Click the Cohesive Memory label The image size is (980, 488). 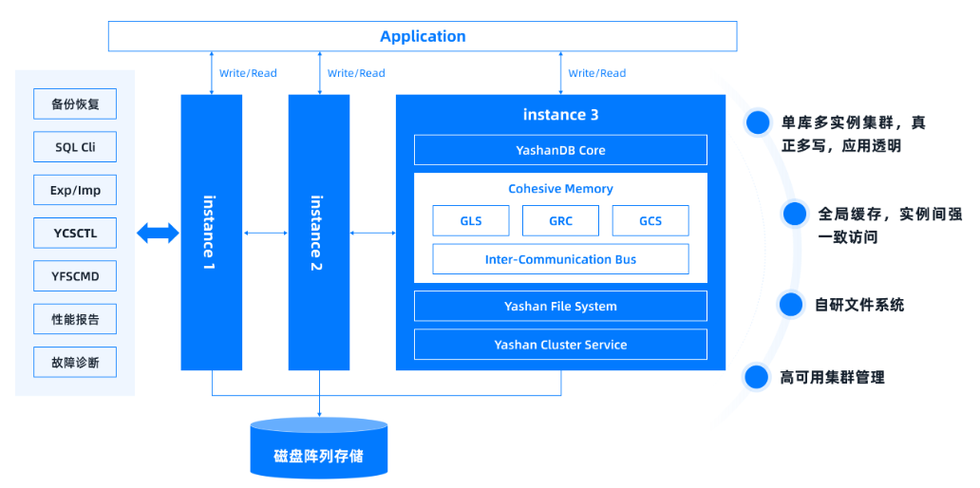[x=560, y=189]
